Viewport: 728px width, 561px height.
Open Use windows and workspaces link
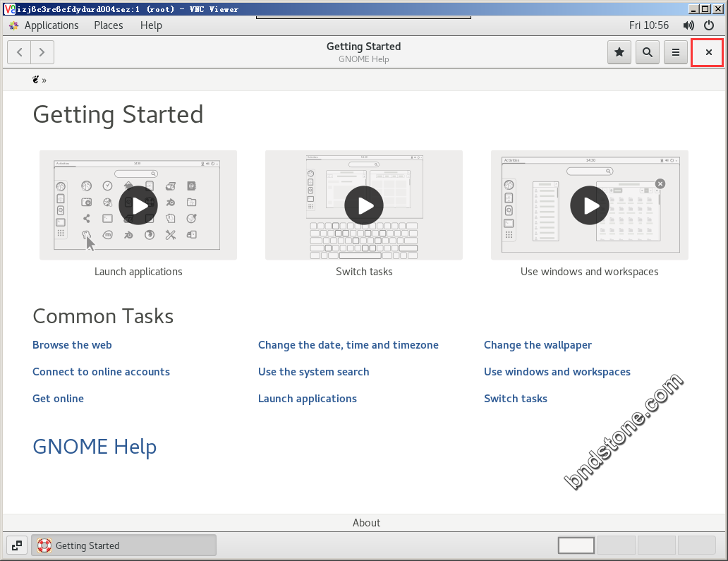[x=557, y=372]
